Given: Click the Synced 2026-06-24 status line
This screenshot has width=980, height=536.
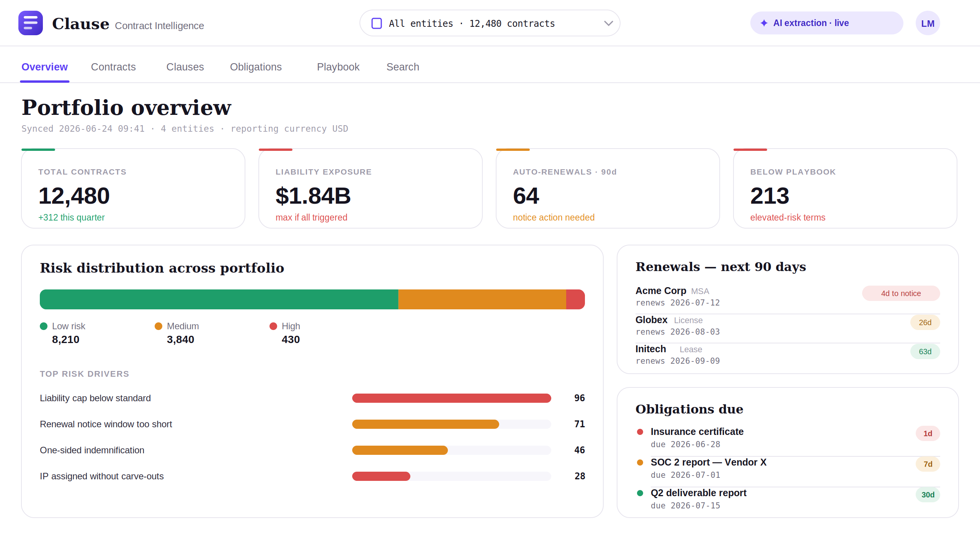Looking at the screenshot, I should pyautogui.click(x=185, y=129).
